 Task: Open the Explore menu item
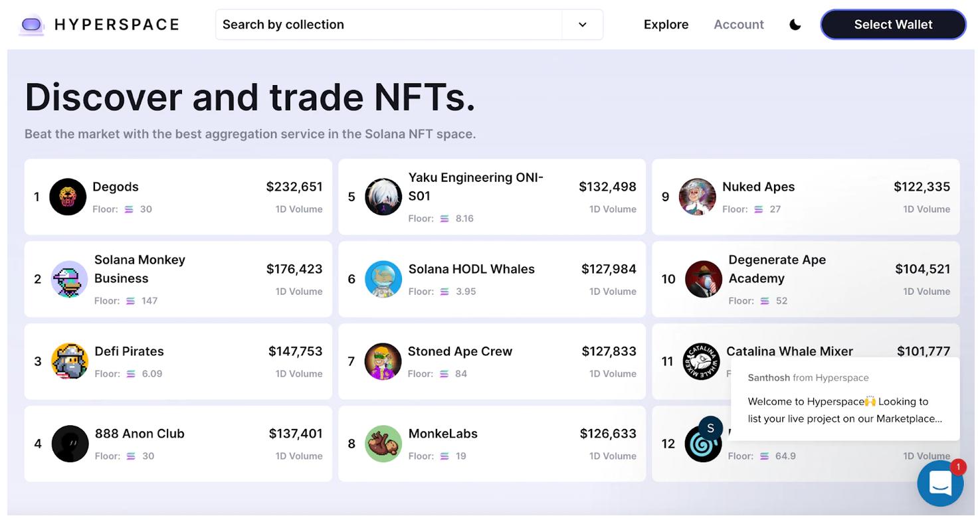click(x=666, y=25)
